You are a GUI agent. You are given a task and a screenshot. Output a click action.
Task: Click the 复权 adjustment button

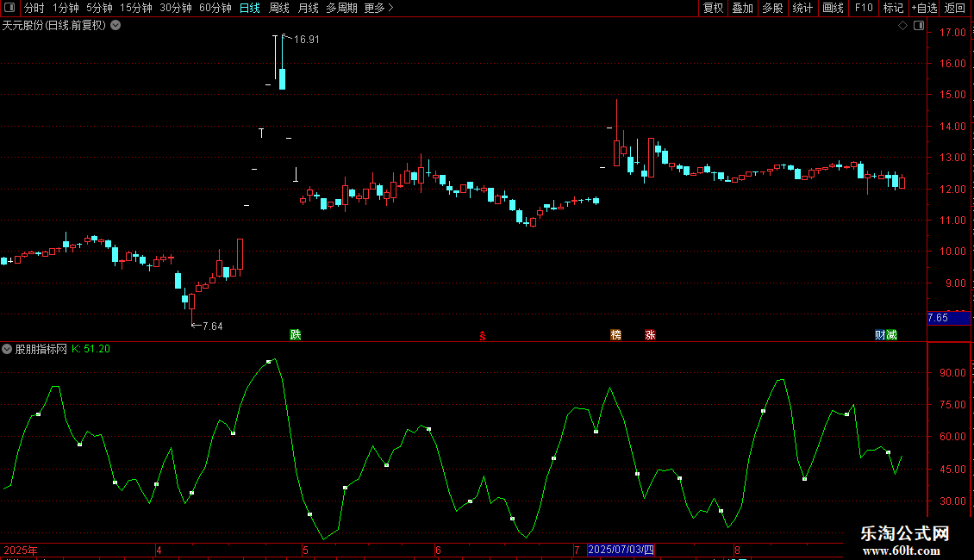click(x=713, y=8)
